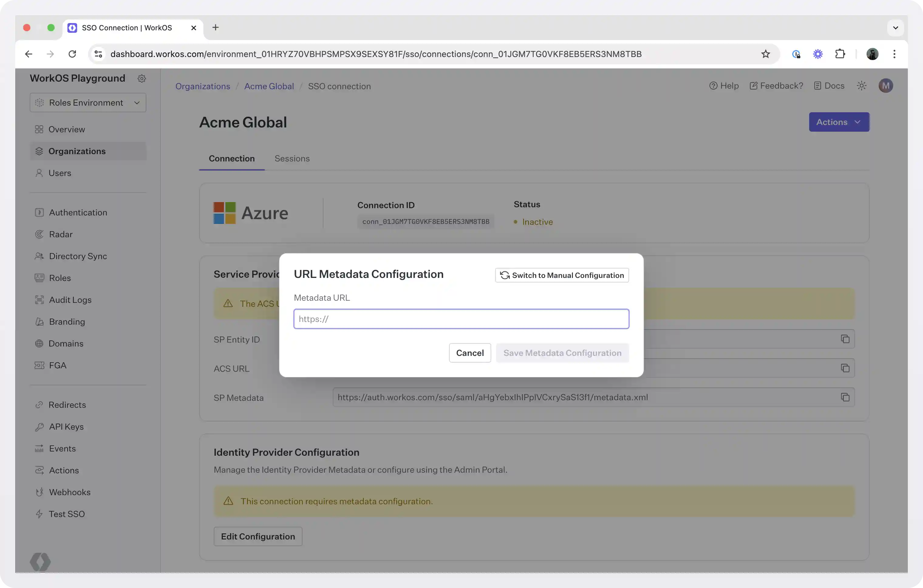Open a new browser tab
Viewport: 923px width, 588px height.
click(216, 28)
